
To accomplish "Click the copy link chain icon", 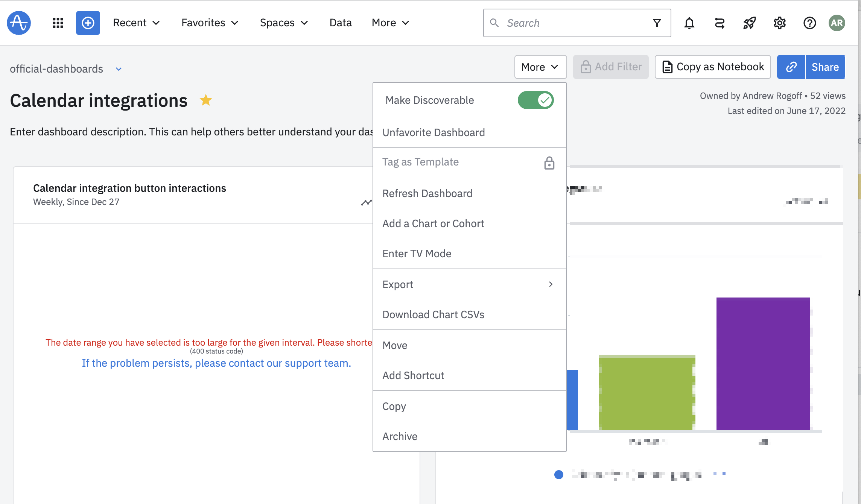I will pos(791,67).
